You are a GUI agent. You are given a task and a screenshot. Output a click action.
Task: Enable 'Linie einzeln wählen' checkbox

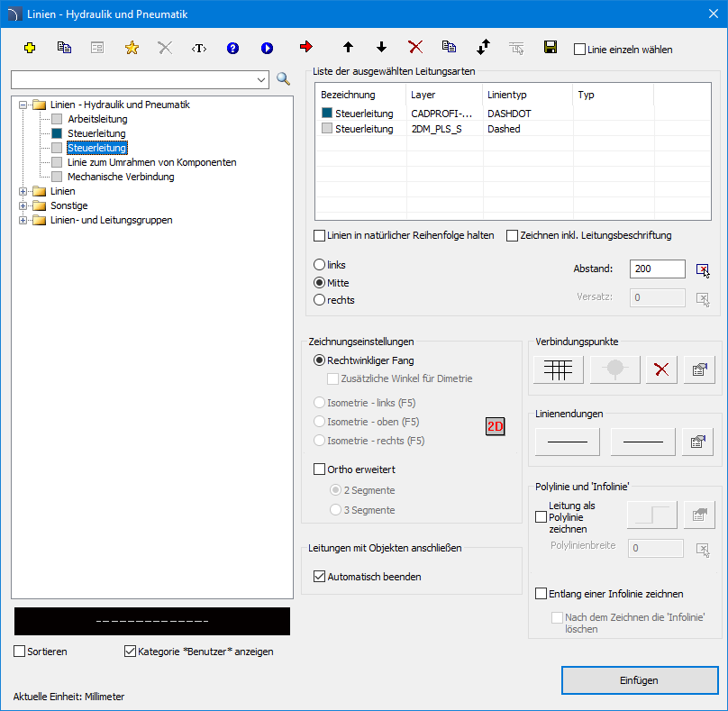point(579,50)
